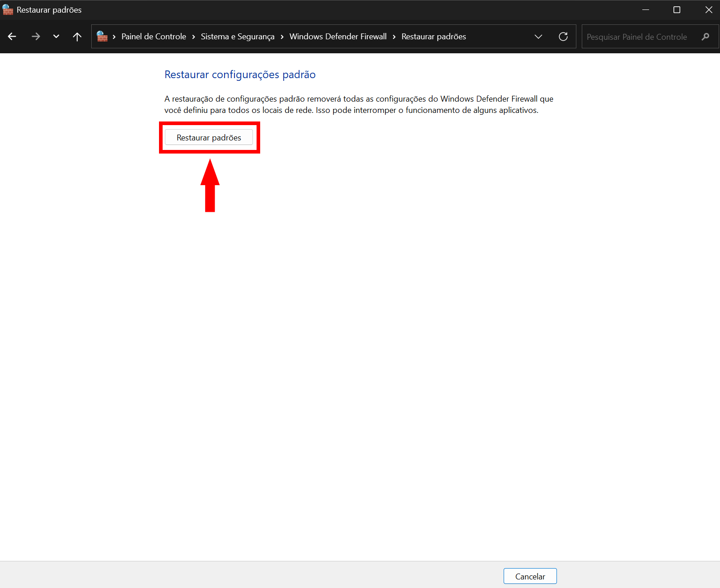Select Restaurar padrões breadcrumb in address bar

pyautogui.click(x=434, y=37)
